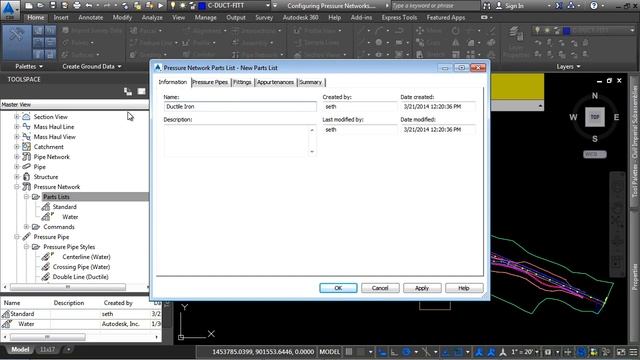
Task: Click the Plot printer icon in quick access toolbar
Action: click(77, 6)
